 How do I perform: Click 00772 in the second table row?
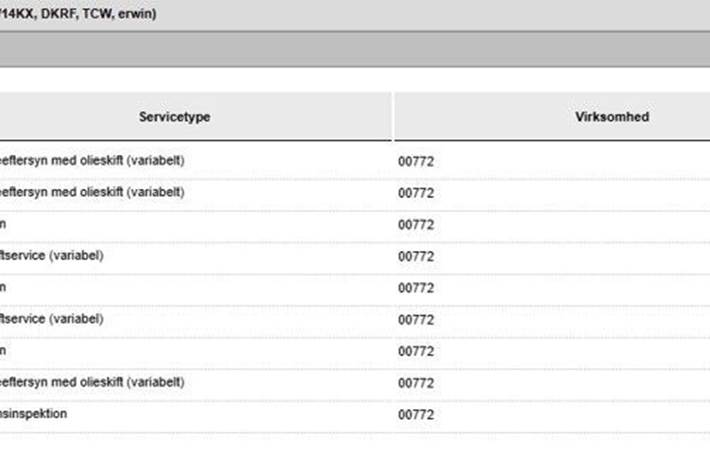(416, 193)
